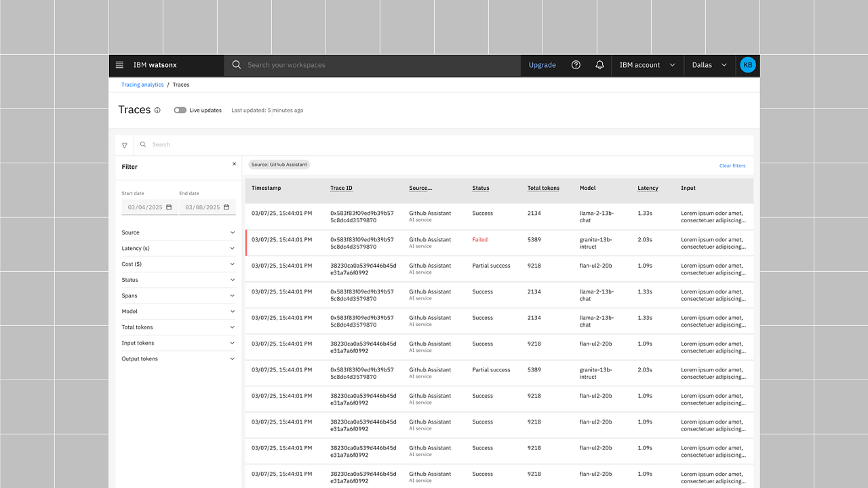Screen dimensions: 868x488
Task: Open the Dallas region dropdown
Action: coord(709,65)
